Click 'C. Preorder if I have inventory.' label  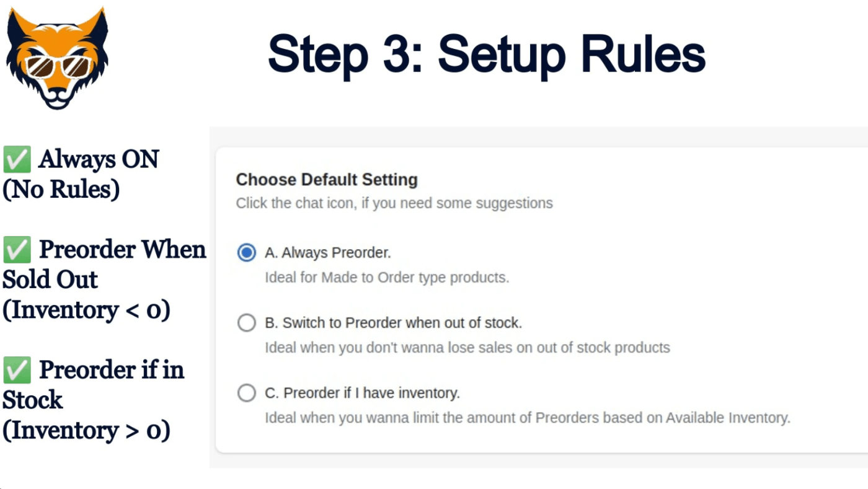coord(363,393)
